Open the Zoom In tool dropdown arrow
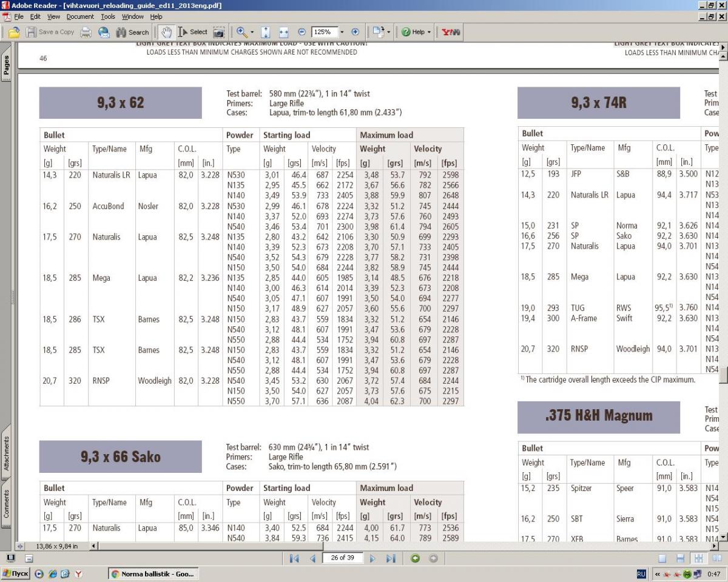728x582 pixels. tap(252, 32)
